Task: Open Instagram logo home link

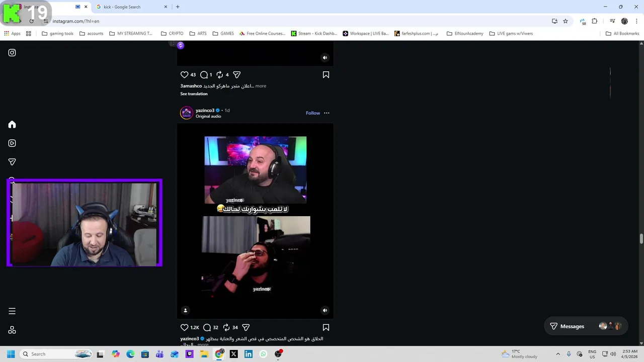Action: 12,52
